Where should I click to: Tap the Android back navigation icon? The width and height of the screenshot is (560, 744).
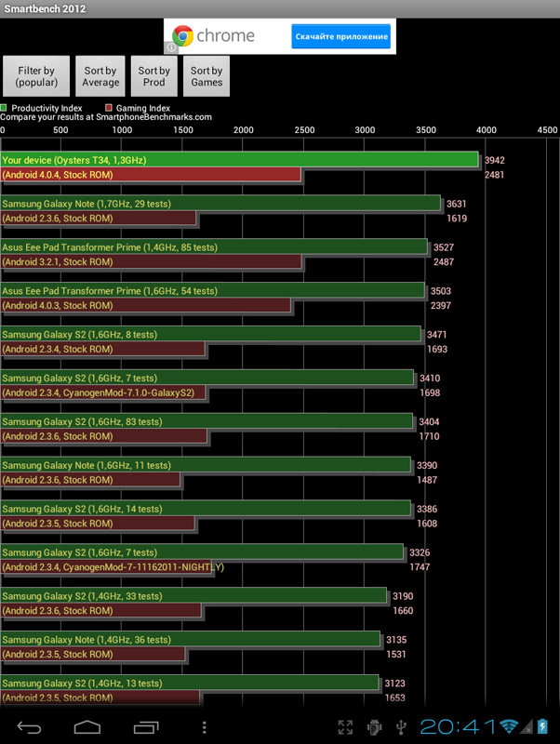(x=29, y=727)
